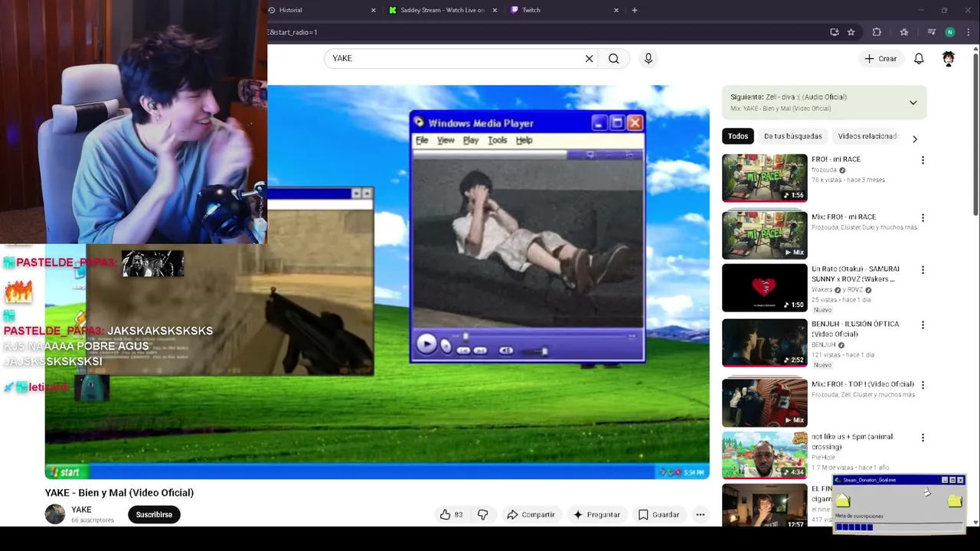Open YouTube notifications bell
Viewport: 980px width, 551px height.
(919, 58)
